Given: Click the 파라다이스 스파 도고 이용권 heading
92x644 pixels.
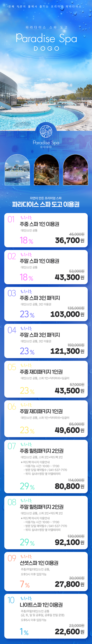Looking at the screenshot, I should (46, 204).
